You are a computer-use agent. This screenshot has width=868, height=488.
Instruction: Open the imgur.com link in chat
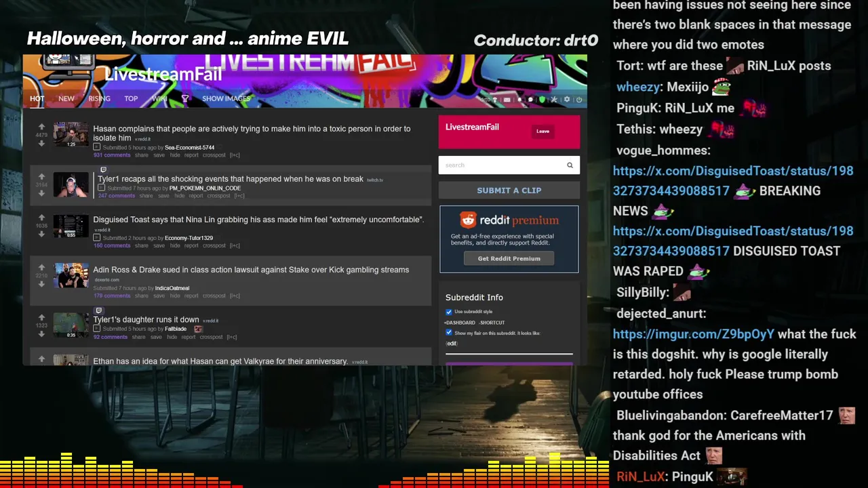693,334
